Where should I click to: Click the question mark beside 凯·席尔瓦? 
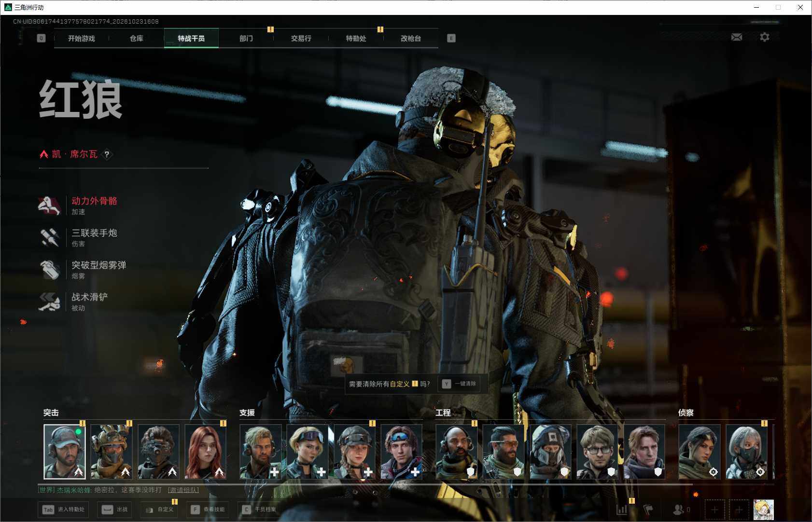click(107, 154)
